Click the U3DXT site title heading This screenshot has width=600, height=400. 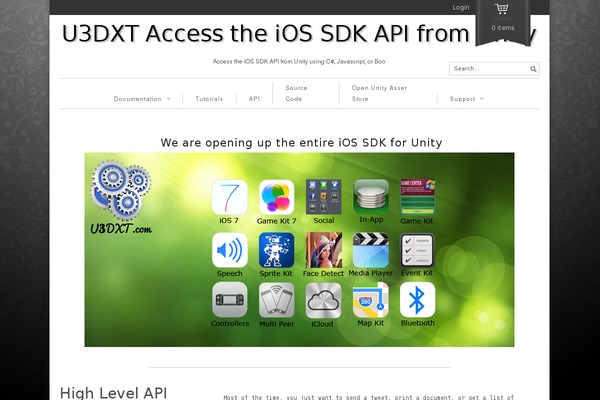[299, 33]
